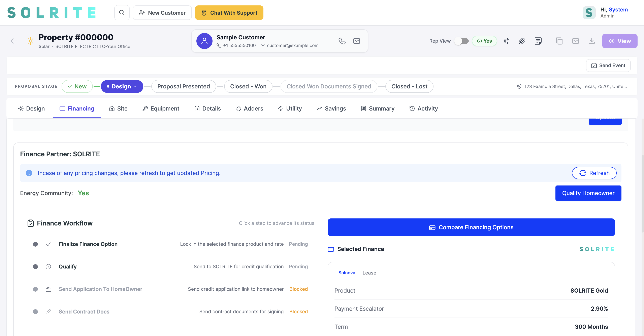Image resolution: width=644 pixels, height=336 pixels.
Task: Select Closed - Won stage
Action: (248, 86)
